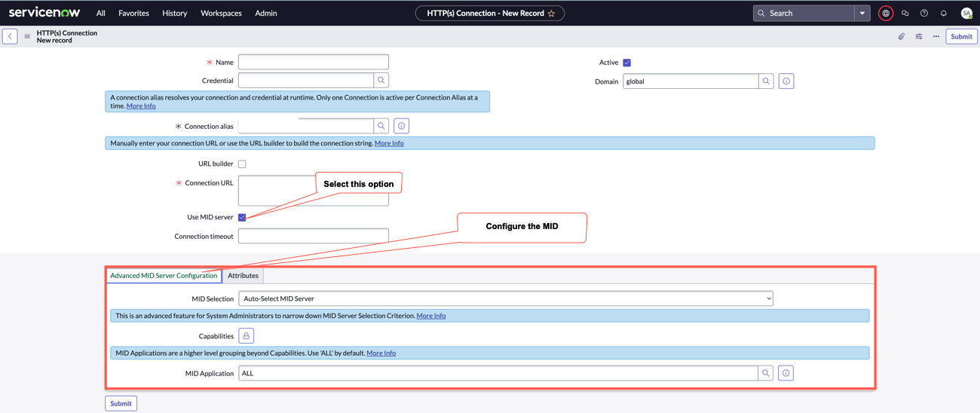
Task: Look up Connection alias with the magnifier
Action: point(381,126)
